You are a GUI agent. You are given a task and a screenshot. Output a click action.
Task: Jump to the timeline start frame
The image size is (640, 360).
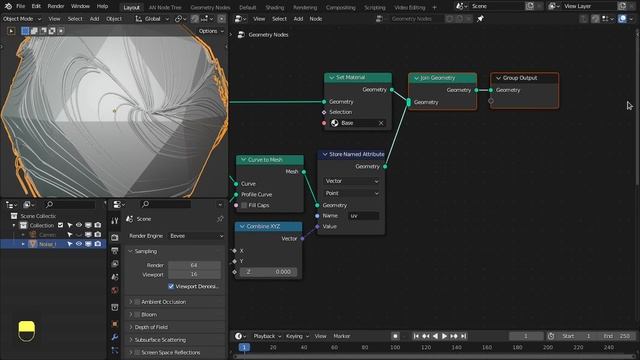416,336
